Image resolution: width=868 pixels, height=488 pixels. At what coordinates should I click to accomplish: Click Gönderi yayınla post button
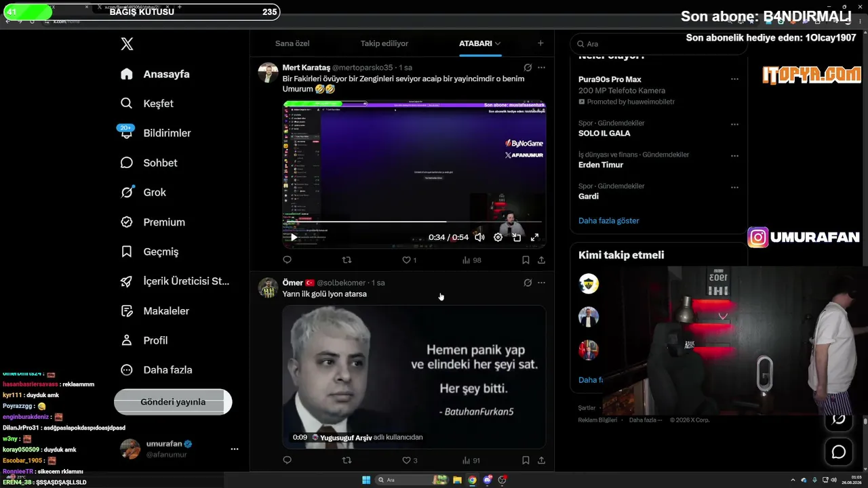coord(173,402)
